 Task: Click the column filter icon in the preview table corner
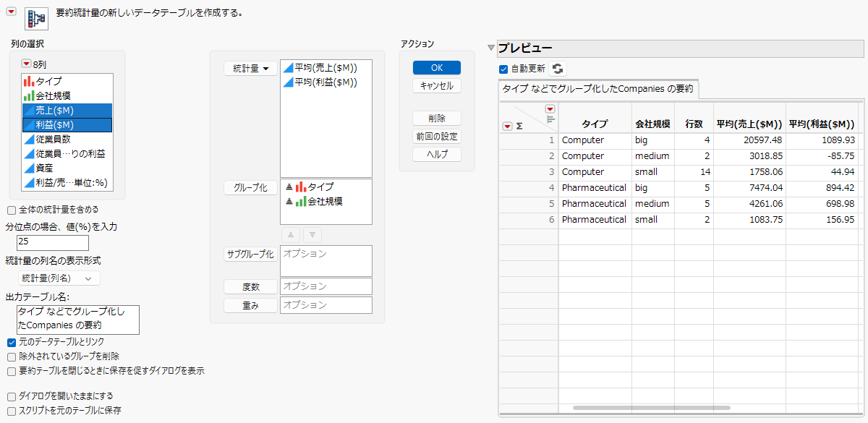coord(550,120)
